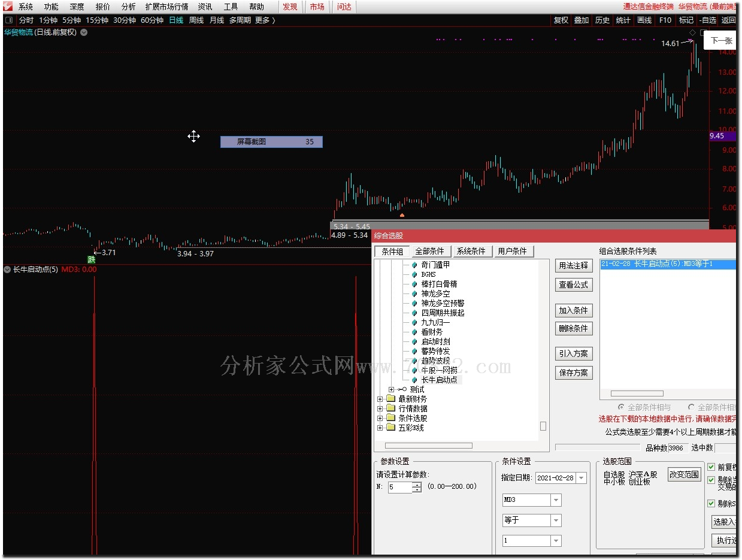This screenshot has height=560, width=742.
Task: Select list entry 21-02-28 长牛启动点(5):MD3等于1
Action: (x=668, y=264)
